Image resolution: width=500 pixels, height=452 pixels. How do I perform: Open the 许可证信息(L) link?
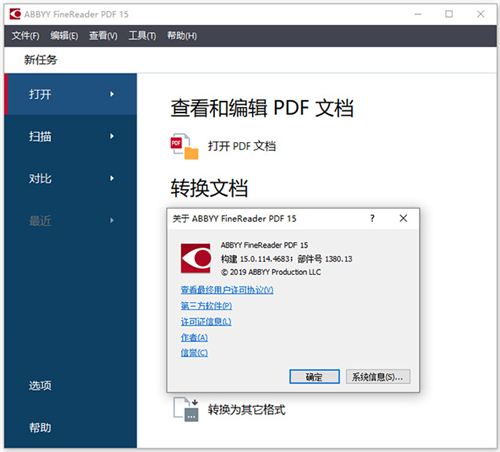point(206,322)
